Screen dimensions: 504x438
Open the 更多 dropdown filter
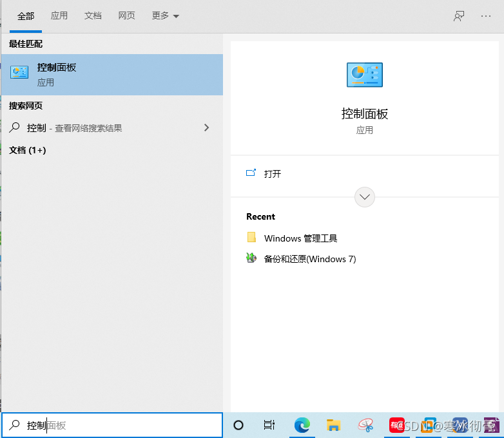pos(165,15)
